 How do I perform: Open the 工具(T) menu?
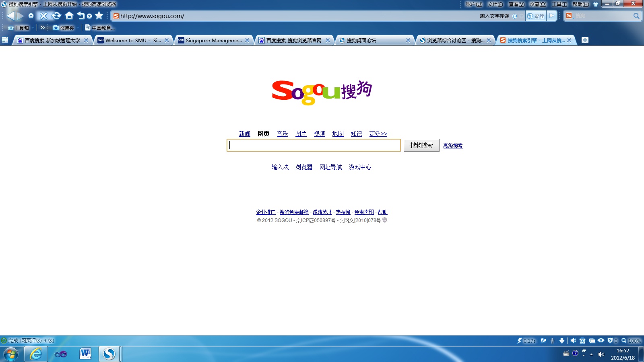coord(559,4)
